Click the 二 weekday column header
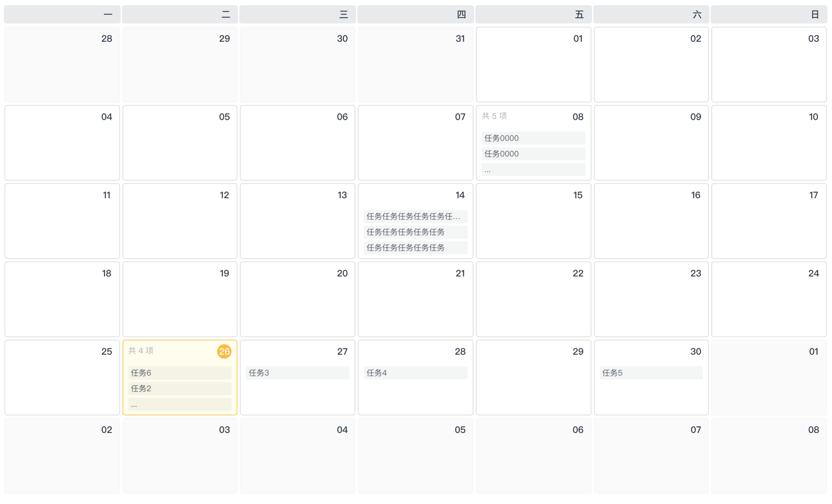 180,14
